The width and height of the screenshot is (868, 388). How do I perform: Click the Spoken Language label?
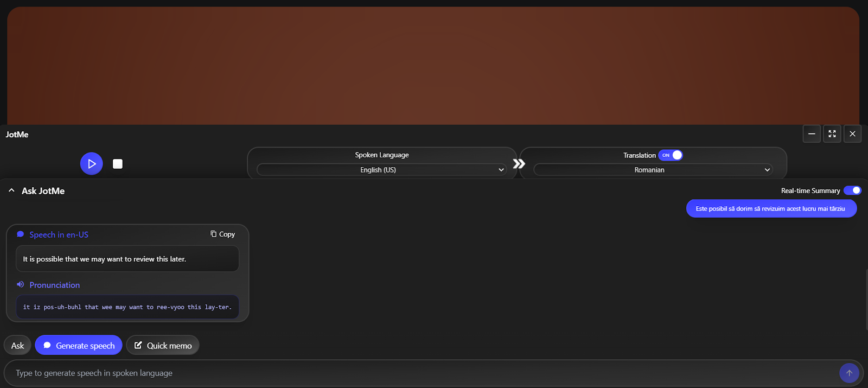click(382, 155)
